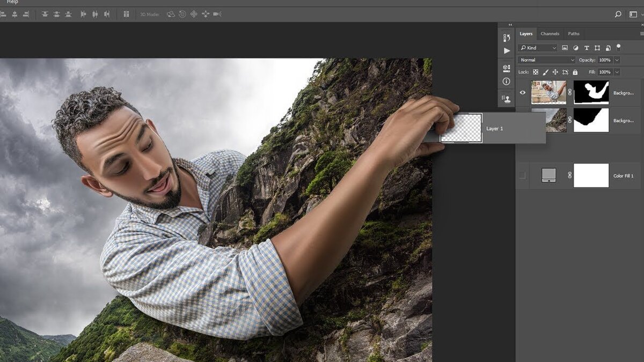Viewport: 644px width, 362px height.
Task: Open the Help menu
Action: click(12, 2)
